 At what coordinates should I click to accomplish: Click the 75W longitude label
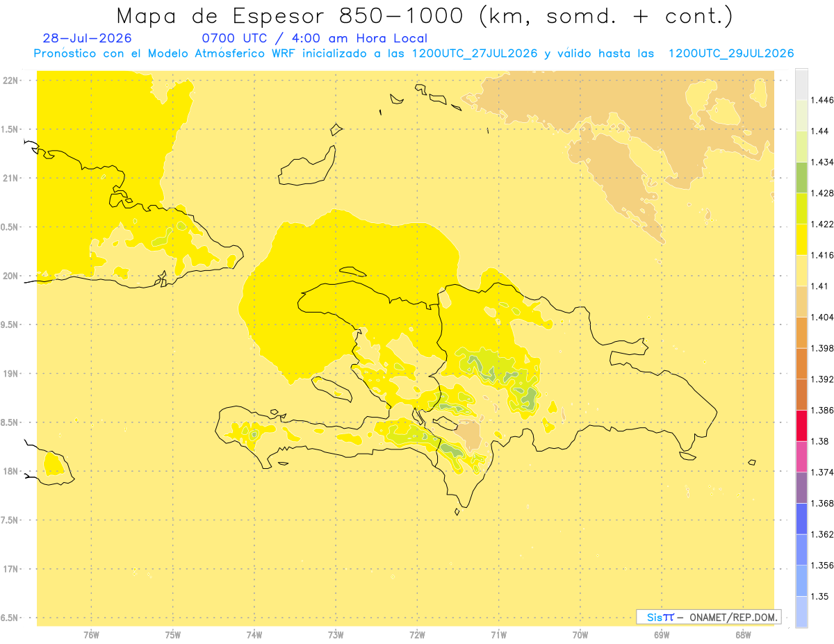[172, 635]
